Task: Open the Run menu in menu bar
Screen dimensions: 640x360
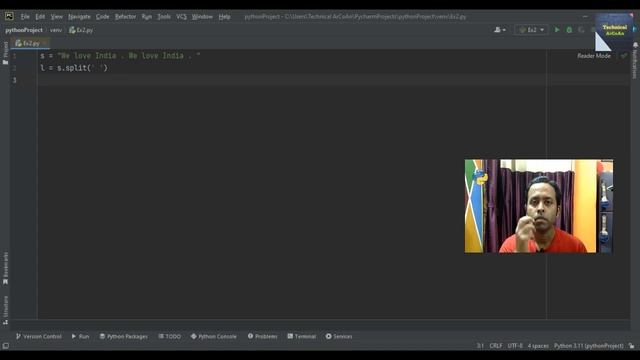Action: (x=147, y=17)
